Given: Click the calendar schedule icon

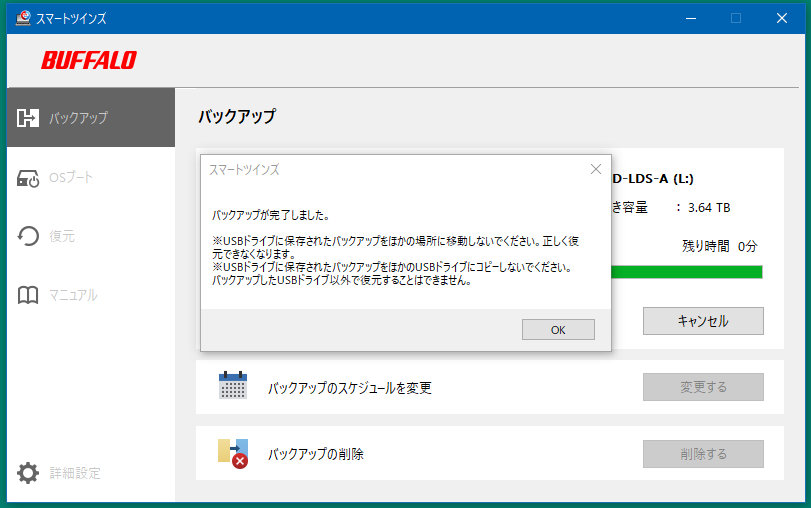Looking at the screenshot, I should (233, 385).
